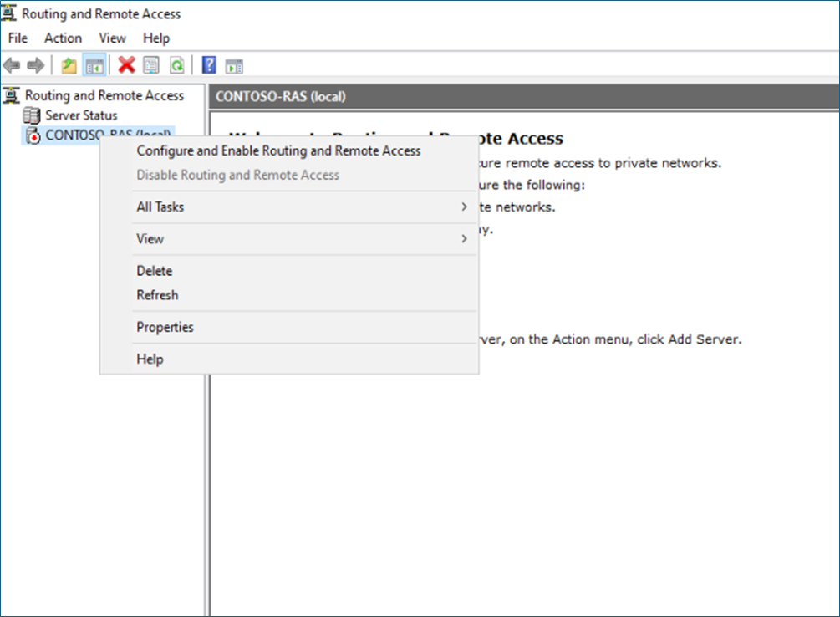
Task: Select the Routing and Remote Access root node
Action: 104,95
